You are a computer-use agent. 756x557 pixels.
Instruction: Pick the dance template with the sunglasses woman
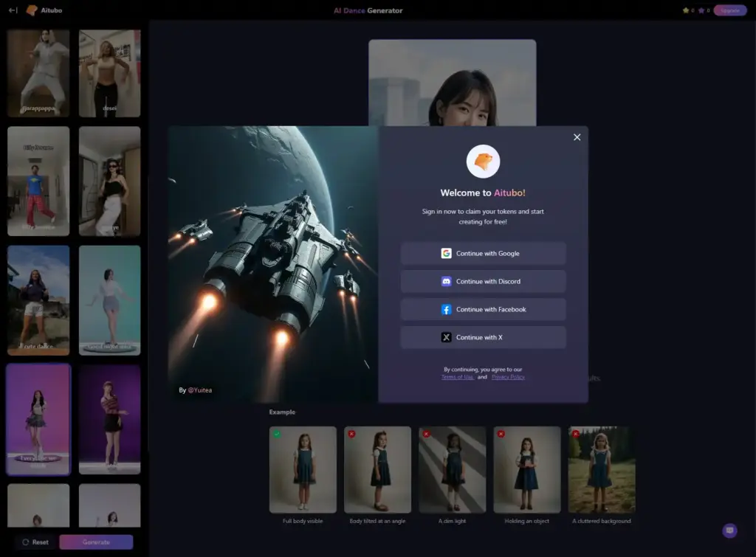click(110, 181)
